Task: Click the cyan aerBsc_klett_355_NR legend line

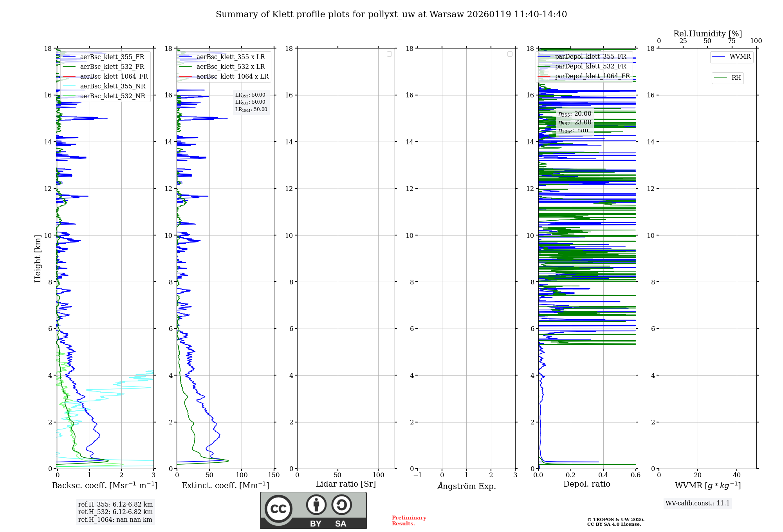Action: click(69, 86)
